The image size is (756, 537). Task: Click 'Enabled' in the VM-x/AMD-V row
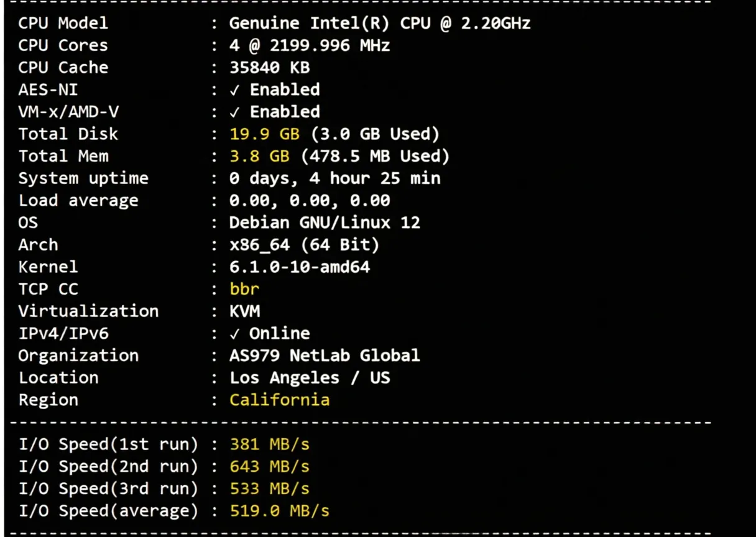tap(285, 112)
